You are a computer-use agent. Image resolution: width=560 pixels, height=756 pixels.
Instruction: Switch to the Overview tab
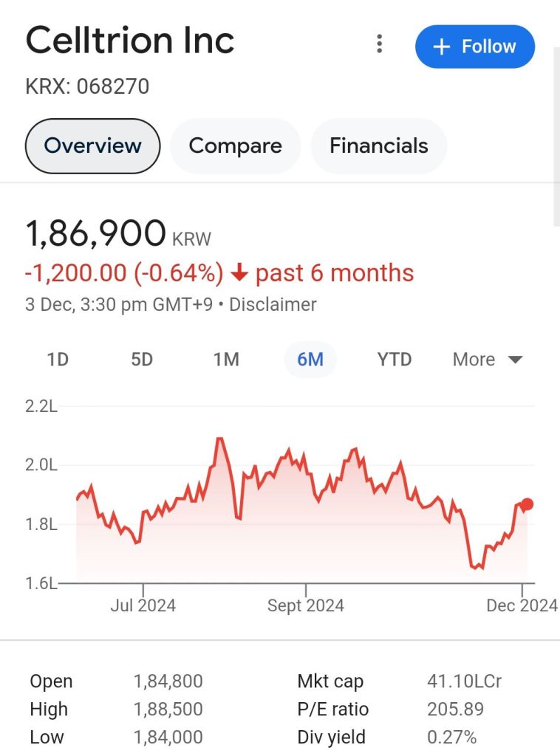point(92,145)
